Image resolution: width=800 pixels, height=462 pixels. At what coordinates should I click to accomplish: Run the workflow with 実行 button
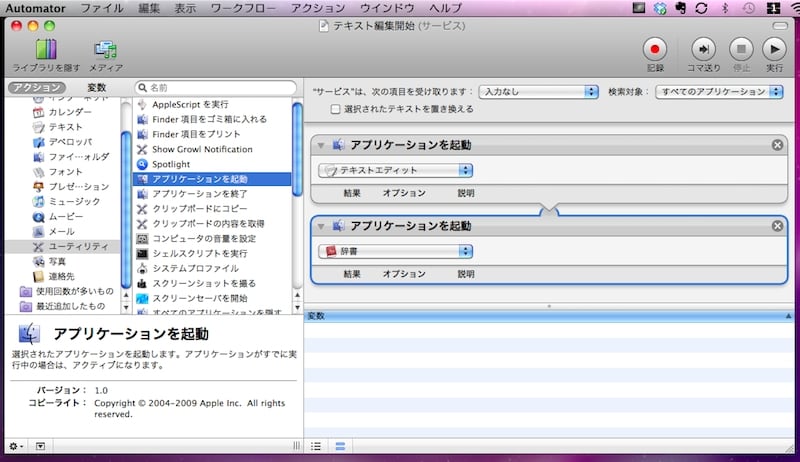[774, 49]
